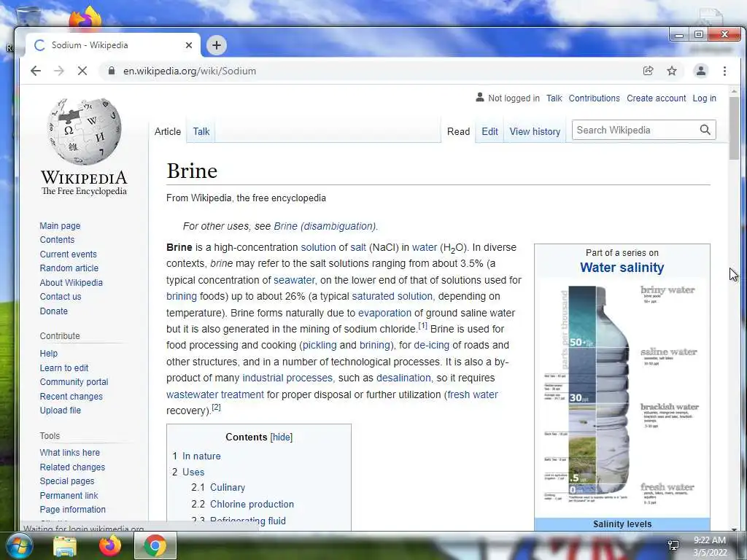The height and width of the screenshot is (560, 747).
Task: Open File Explorer from the taskbar
Action: 65,545
